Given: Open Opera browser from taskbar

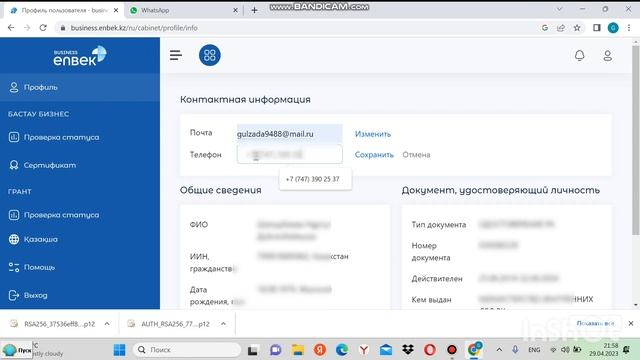Looking at the screenshot, I should [x=430, y=350].
